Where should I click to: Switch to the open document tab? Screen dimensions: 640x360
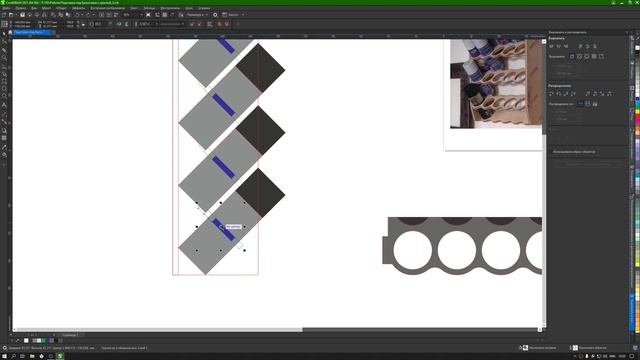point(32,32)
